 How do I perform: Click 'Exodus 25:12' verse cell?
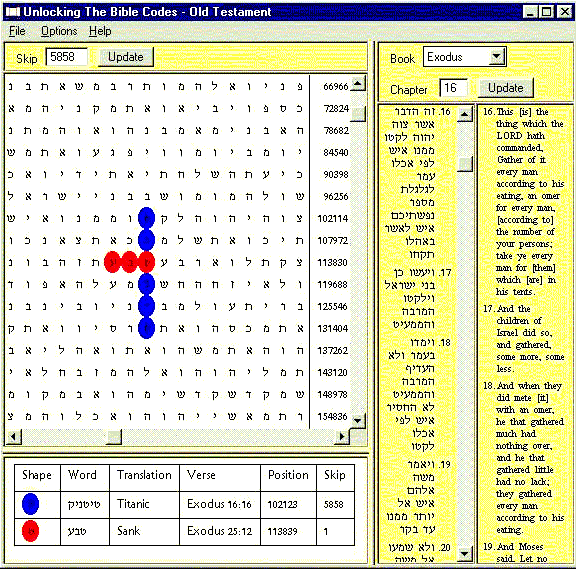[219, 531]
